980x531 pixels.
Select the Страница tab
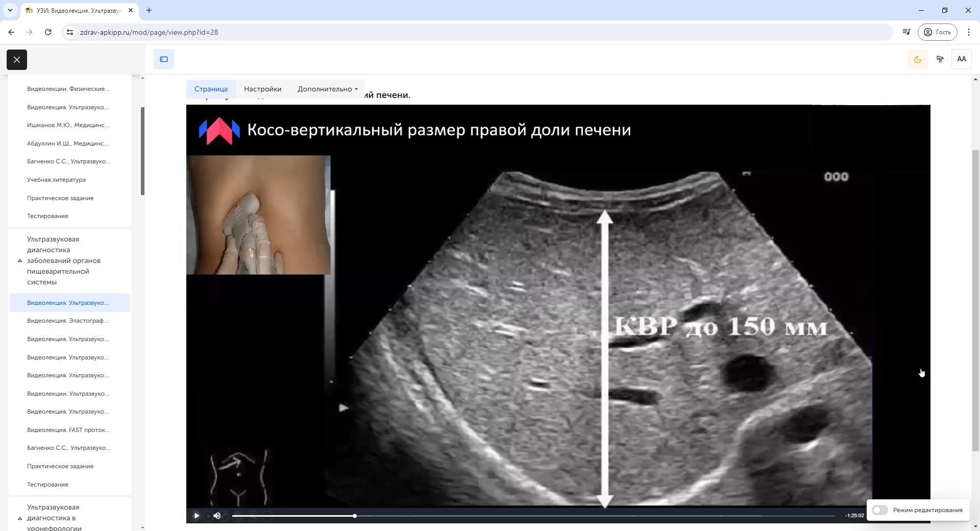(211, 89)
